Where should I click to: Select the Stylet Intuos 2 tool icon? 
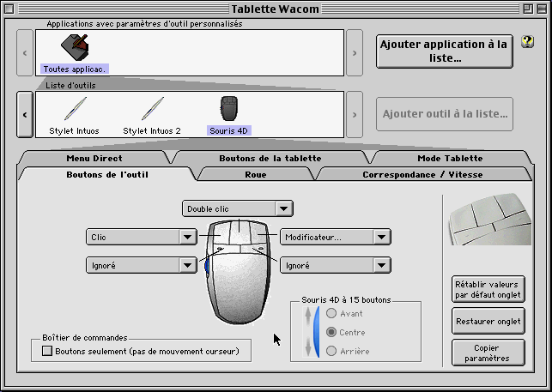click(153, 109)
